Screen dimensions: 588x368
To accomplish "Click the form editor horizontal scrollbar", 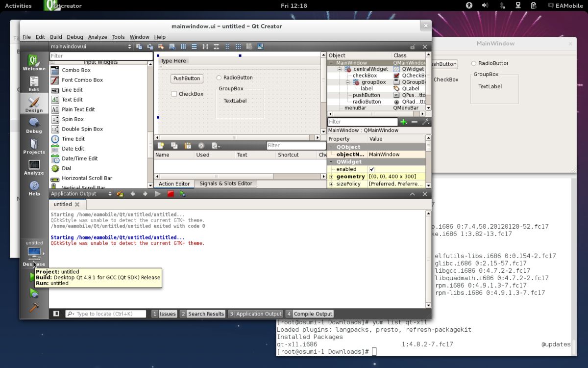I will pos(238,138).
